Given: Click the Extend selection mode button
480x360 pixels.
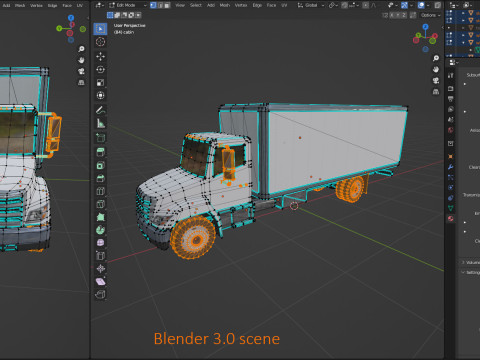Looking at the screenshot, I should coord(117,15).
